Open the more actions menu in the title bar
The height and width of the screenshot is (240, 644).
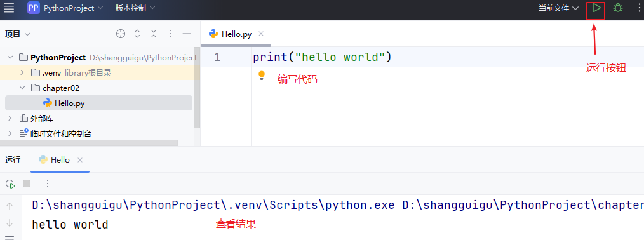[x=640, y=8]
